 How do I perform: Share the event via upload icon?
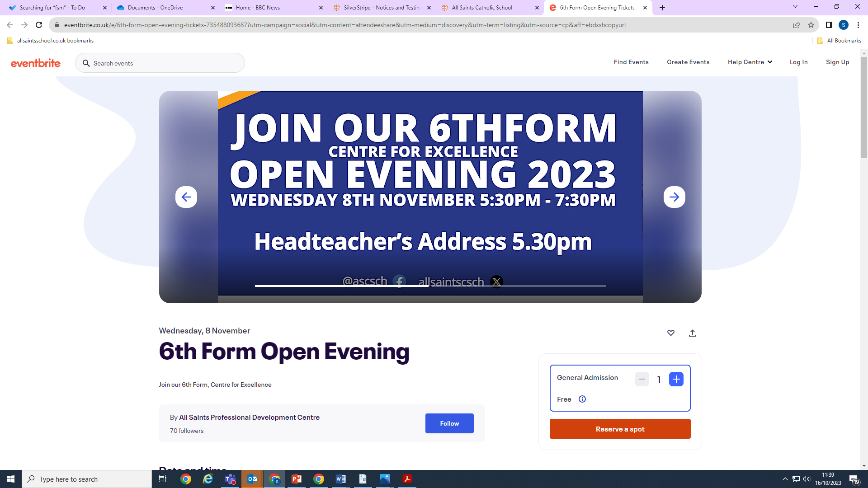pos(693,333)
